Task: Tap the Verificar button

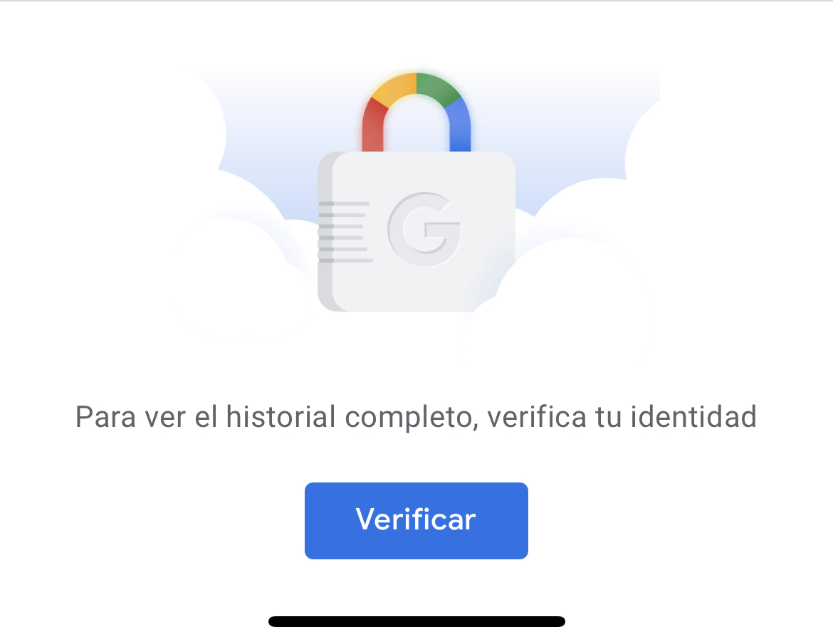Action: 416,520
